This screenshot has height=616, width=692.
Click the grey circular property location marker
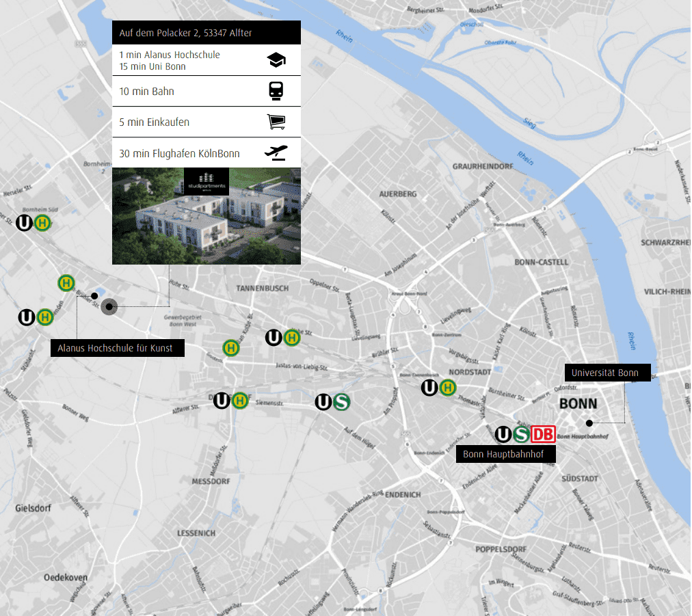[109, 307]
